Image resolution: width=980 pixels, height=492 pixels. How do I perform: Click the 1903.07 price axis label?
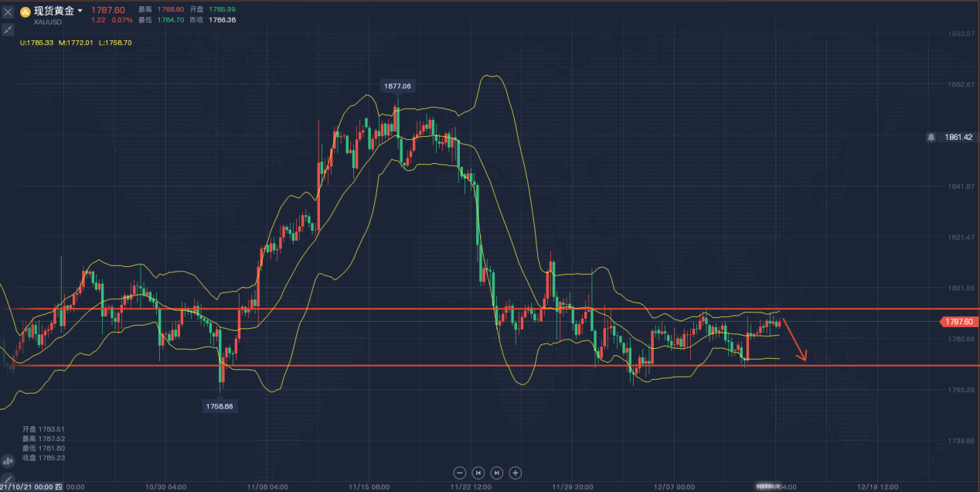pos(961,34)
